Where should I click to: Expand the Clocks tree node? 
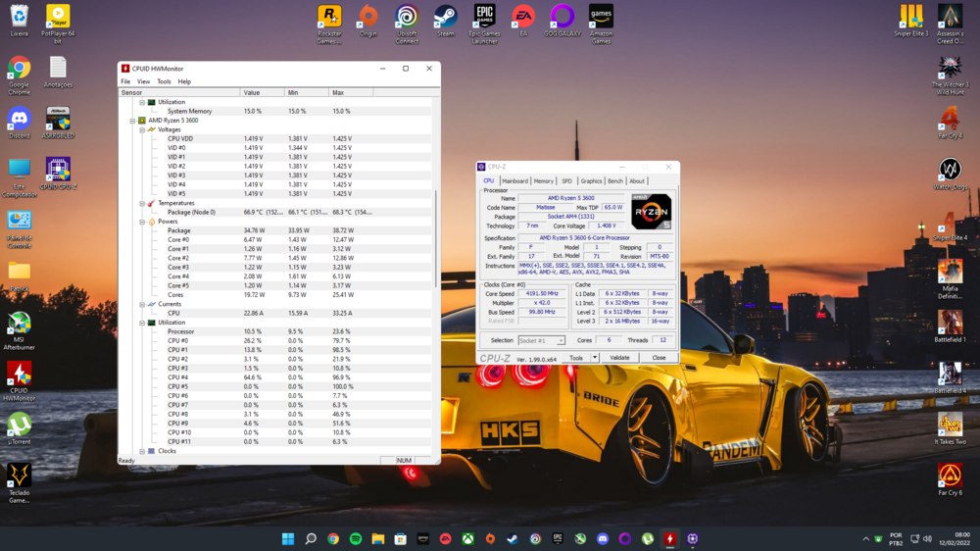coord(142,451)
